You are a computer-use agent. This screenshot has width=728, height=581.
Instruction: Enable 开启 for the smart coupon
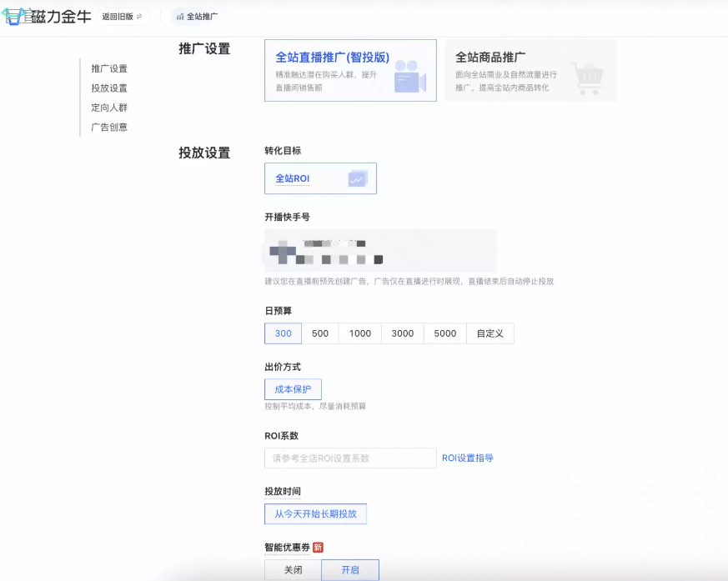point(349,569)
